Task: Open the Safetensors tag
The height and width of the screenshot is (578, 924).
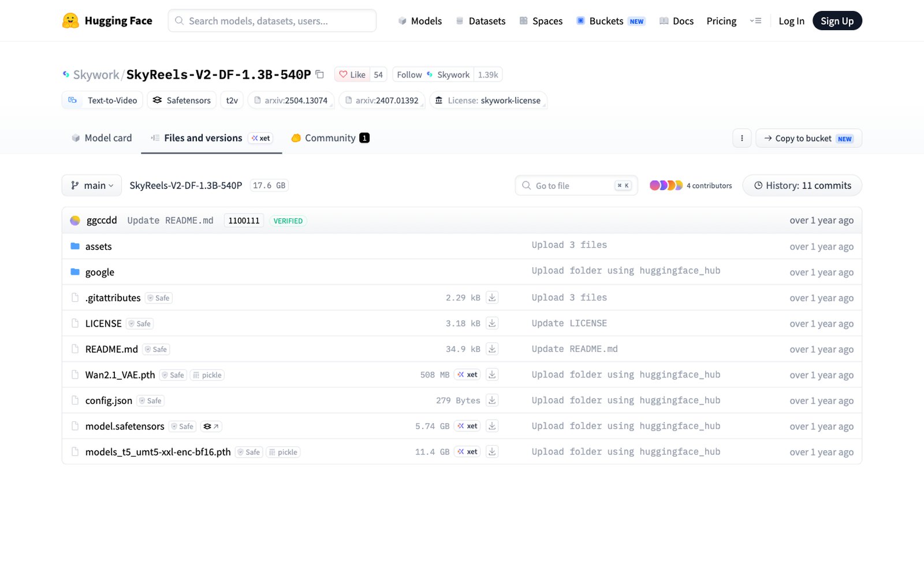Action: (x=182, y=100)
